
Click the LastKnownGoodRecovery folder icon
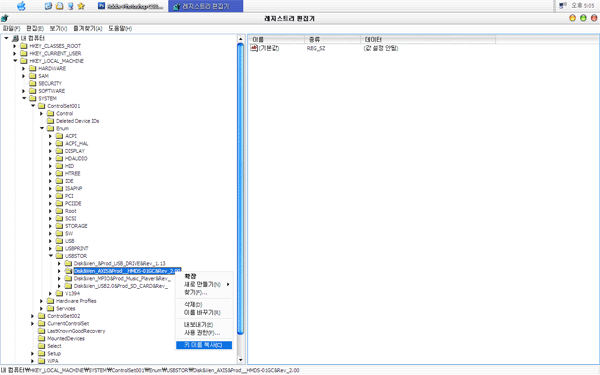[x=42, y=331]
